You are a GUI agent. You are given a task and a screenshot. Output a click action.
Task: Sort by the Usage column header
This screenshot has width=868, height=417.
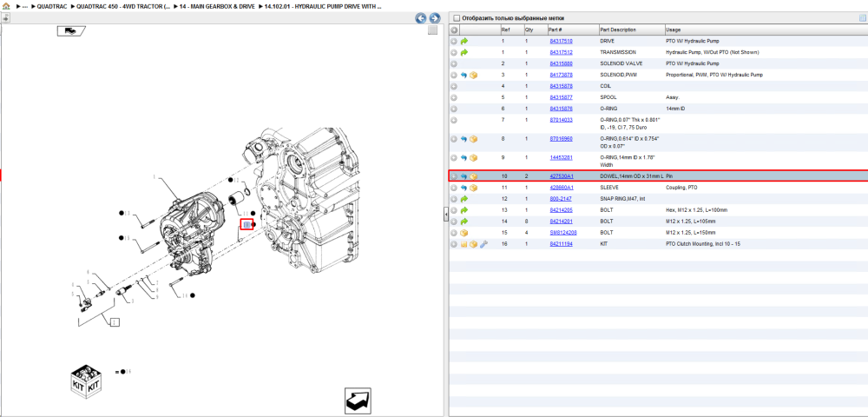point(674,30)
